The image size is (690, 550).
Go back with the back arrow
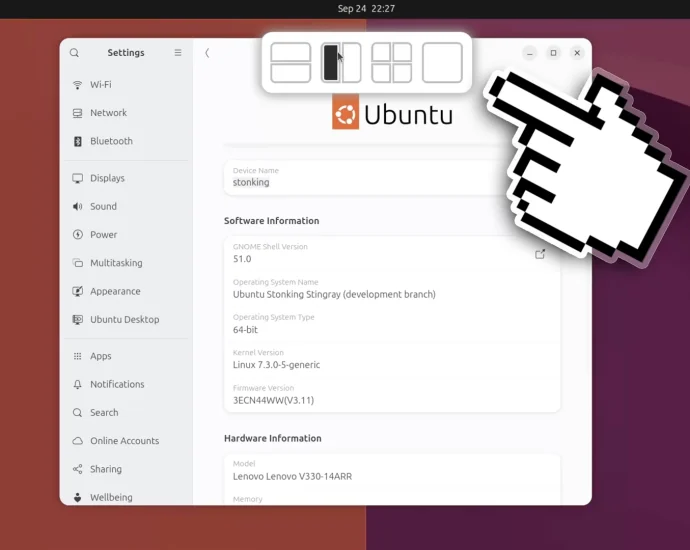pyautogui.click(x=207, y=53)
